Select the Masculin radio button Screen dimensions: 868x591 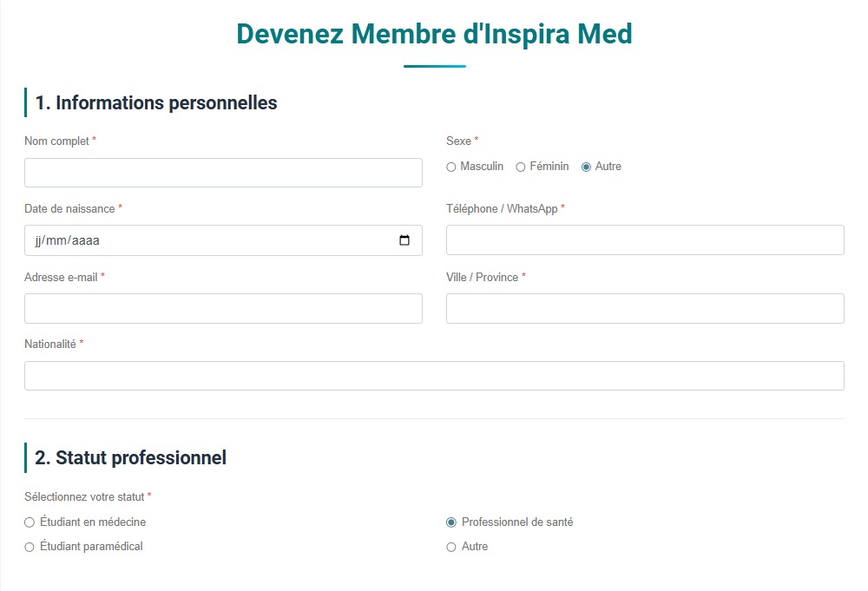(x=451, y=167)
